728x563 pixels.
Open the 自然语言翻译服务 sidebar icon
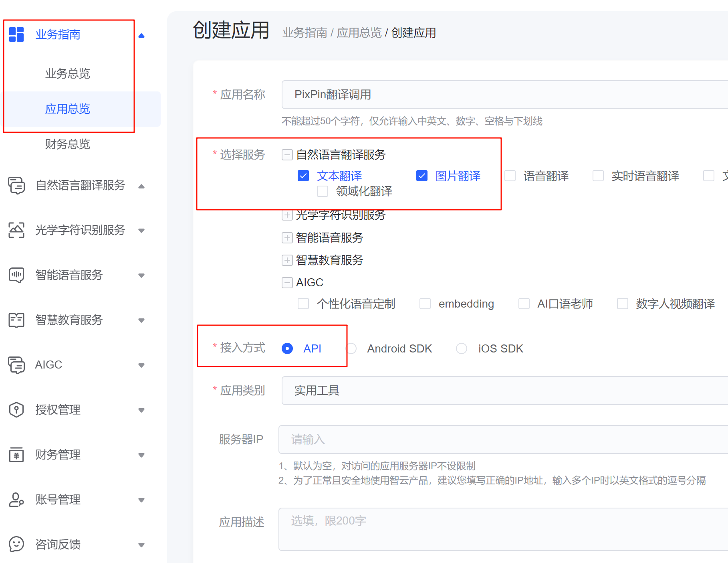[16, 186]
